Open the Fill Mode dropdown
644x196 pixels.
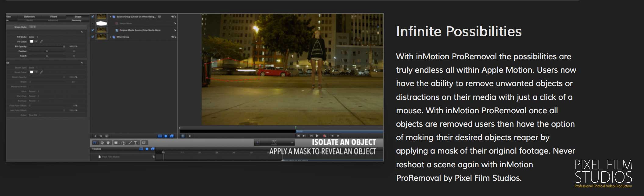[x=33, y=37]
